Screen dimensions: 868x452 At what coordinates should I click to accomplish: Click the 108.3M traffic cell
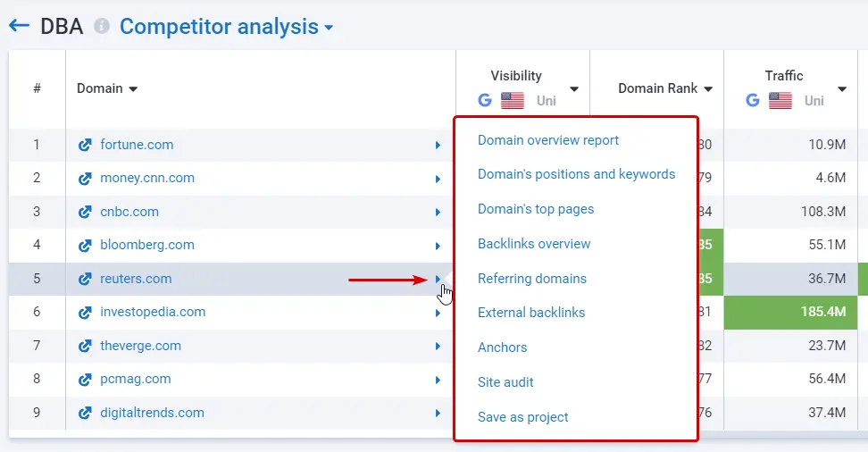790,212
